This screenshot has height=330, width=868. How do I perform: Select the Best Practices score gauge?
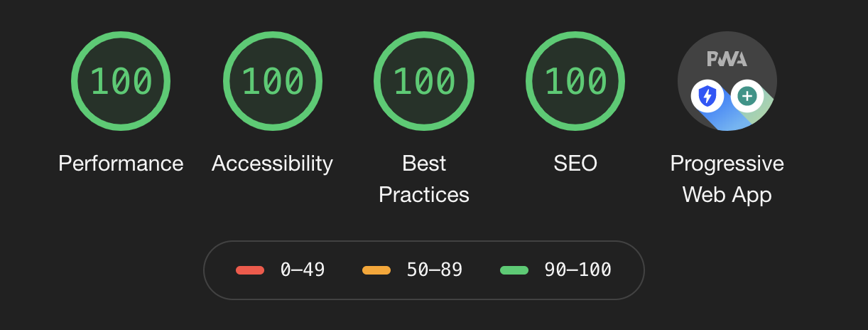point(424,81)
